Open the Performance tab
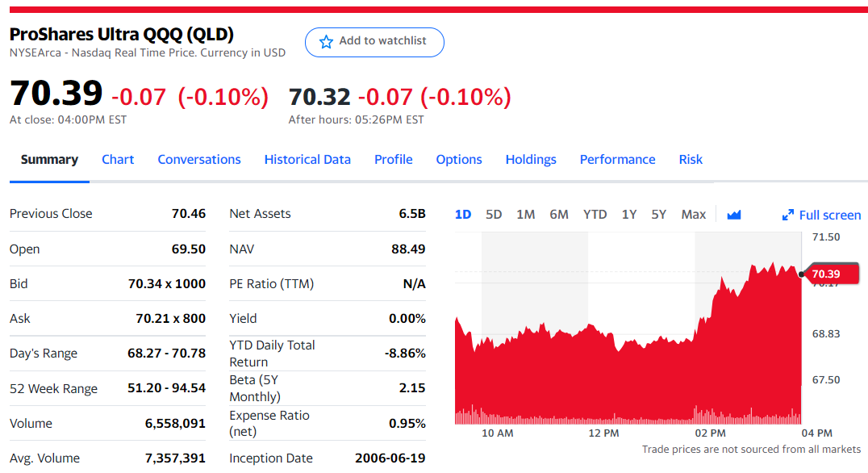The image size is (868, 473). click(618, 160)
